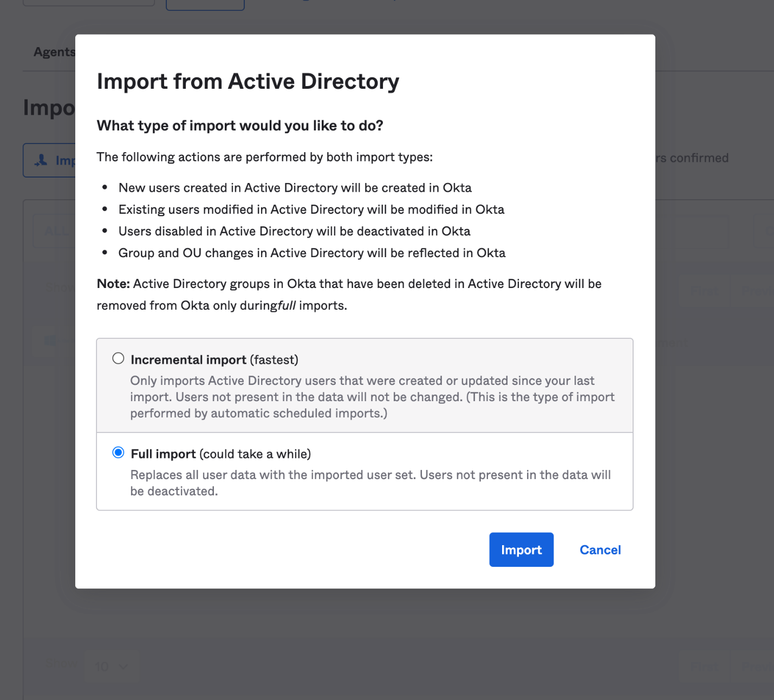The width and height of the screenshot is (774, 700).
Task: Click the outlined button at the very top
Action: [205, 3]
